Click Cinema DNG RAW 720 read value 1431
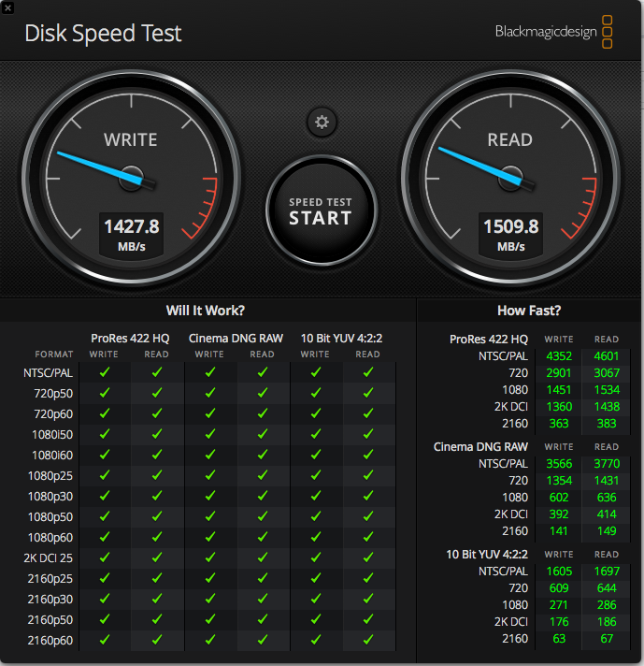The width and height of the screenshot is (644, 666). (607, 481)
